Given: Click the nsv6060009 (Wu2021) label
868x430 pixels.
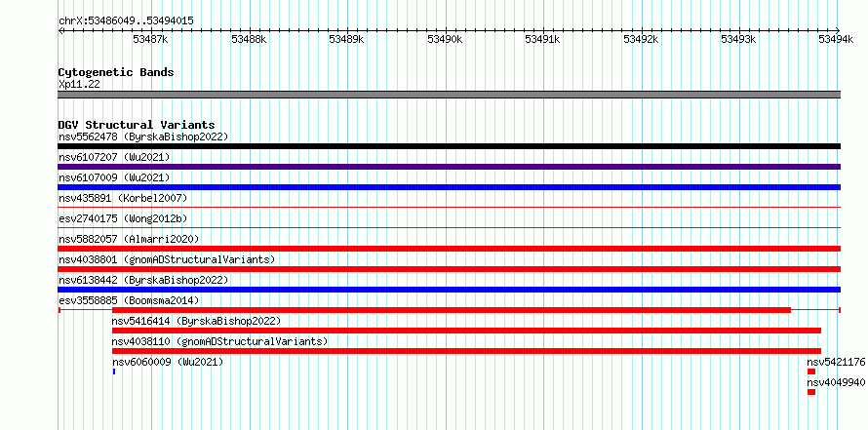Looking at the screenshot, I should (x=168, y=362).
